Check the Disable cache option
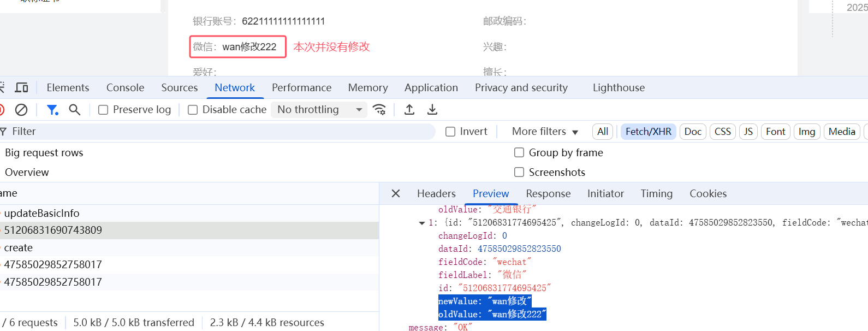This screenshot has width=868, height=331. (193, 110)
